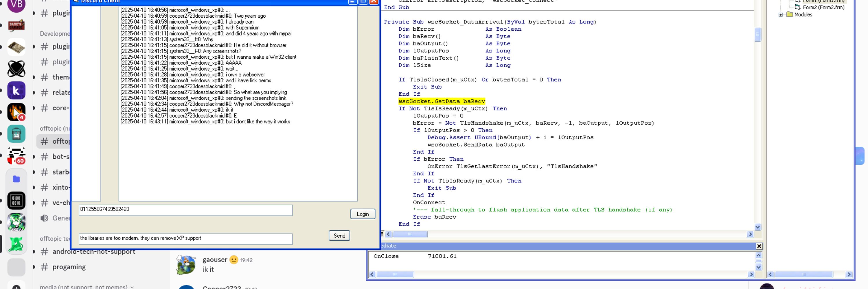This screenshot has height=289, width=868.
Task: Collapse the blue server folder icon
Action: (16, 179)
